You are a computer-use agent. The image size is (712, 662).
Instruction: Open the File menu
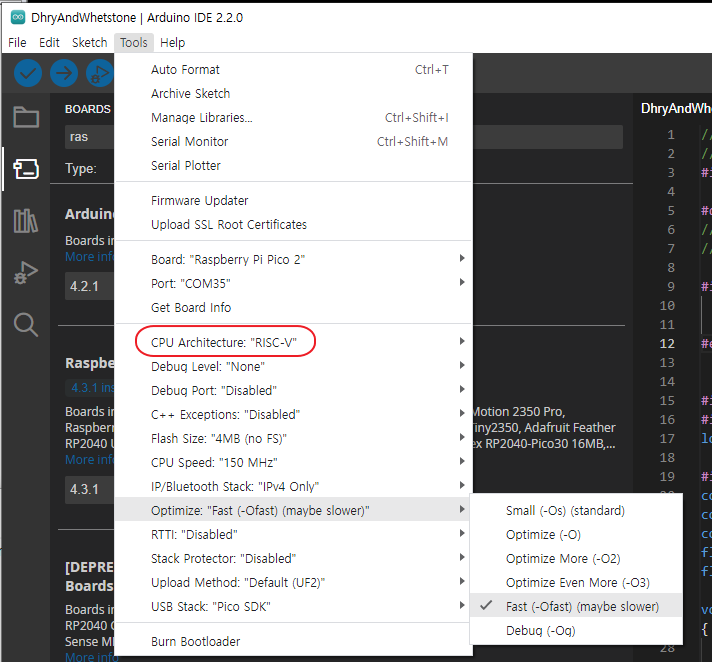pyautogui.click(x=17, y=43)
